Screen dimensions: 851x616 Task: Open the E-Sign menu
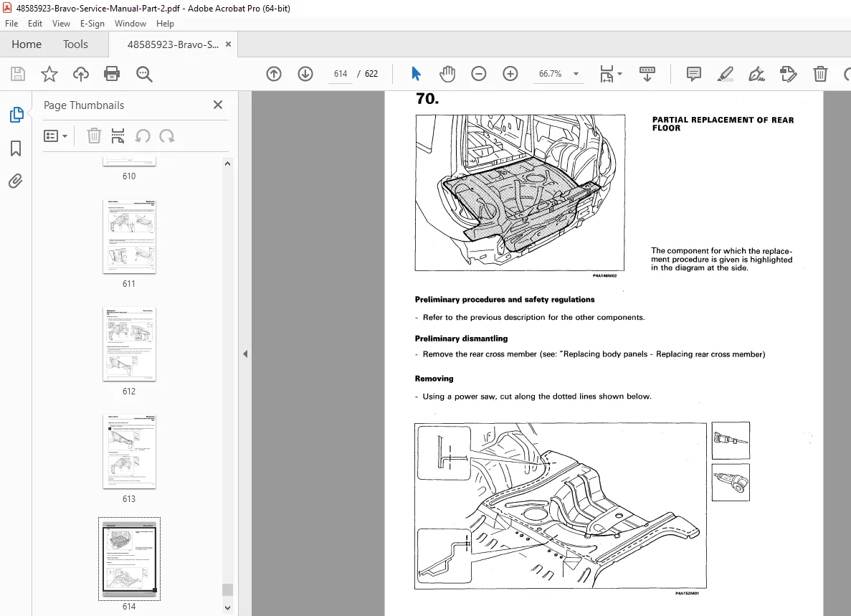point(92,24)
